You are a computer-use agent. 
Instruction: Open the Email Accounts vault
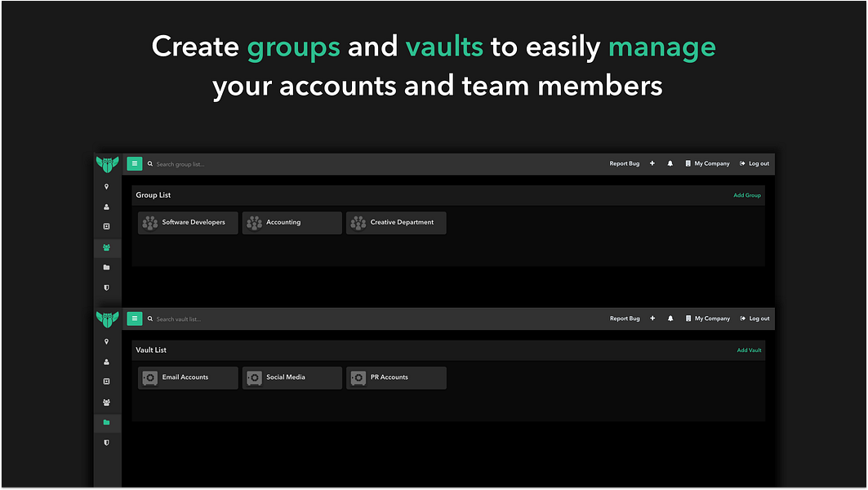click(x=187, y=377)
